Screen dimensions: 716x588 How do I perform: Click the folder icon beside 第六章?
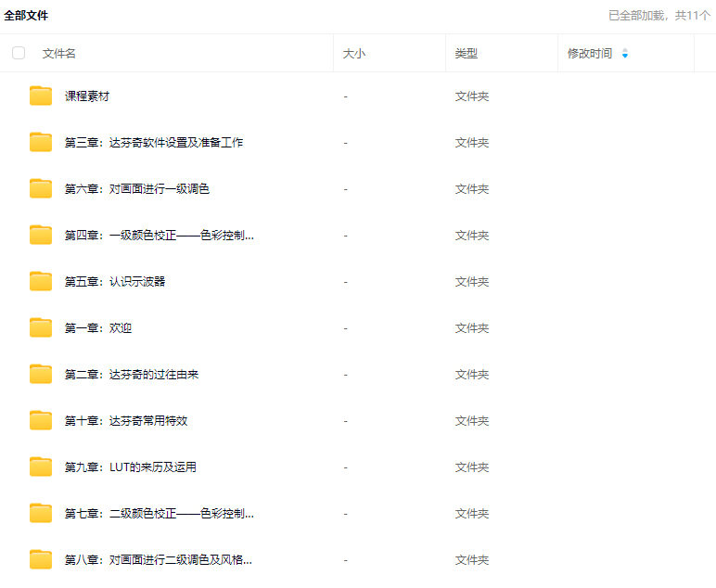[41, 188]
